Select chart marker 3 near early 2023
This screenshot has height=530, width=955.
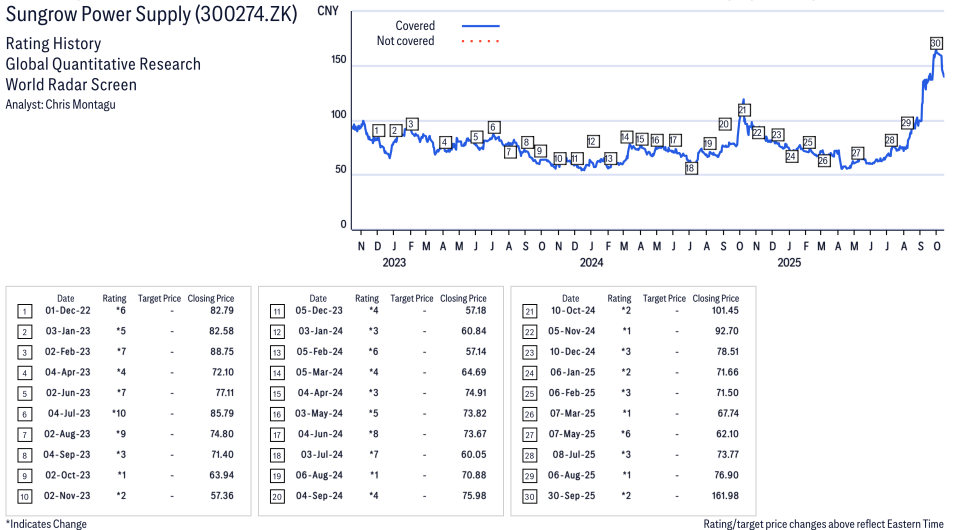click(412, 124)
